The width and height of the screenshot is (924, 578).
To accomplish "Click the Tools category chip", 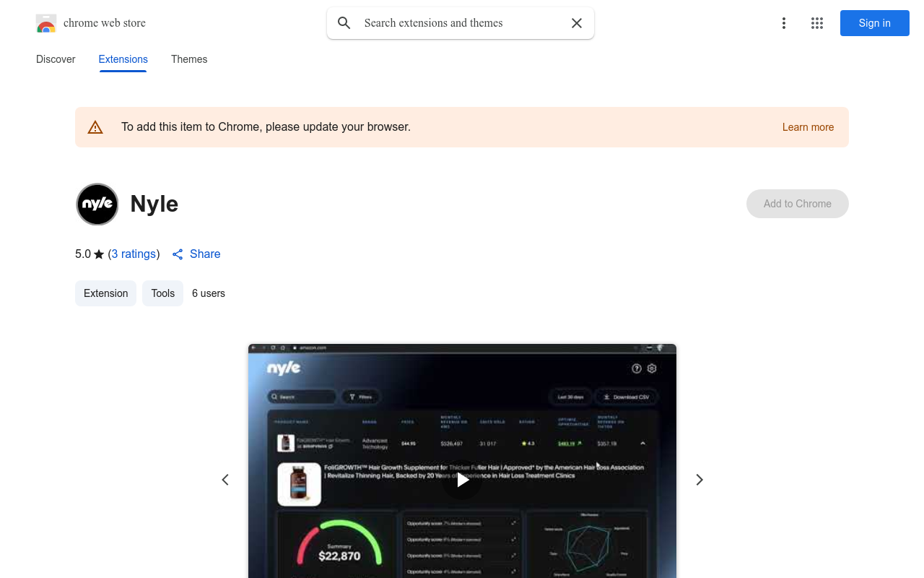I will (x=163, y=293).
